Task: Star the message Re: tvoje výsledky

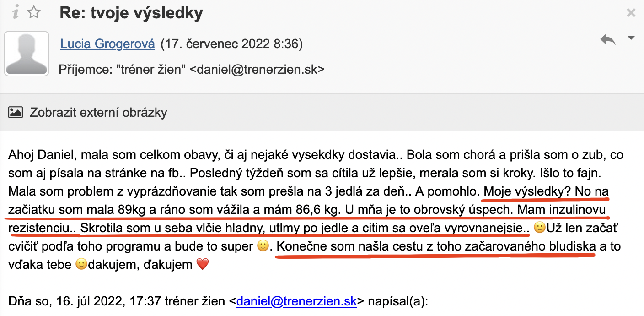Action: click(33, 13)
